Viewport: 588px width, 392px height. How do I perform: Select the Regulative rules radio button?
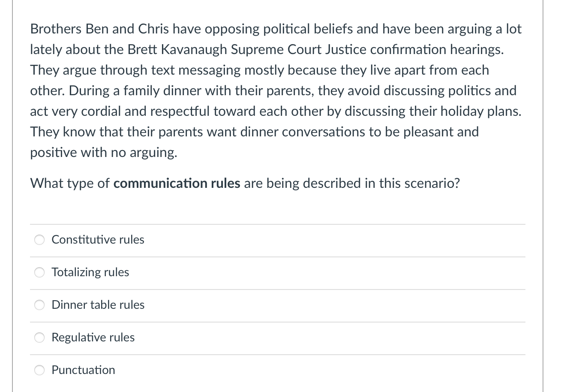39,338
